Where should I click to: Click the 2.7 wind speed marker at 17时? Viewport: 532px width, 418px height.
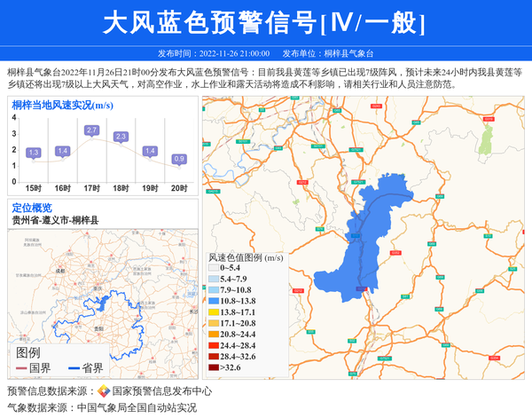91,130
